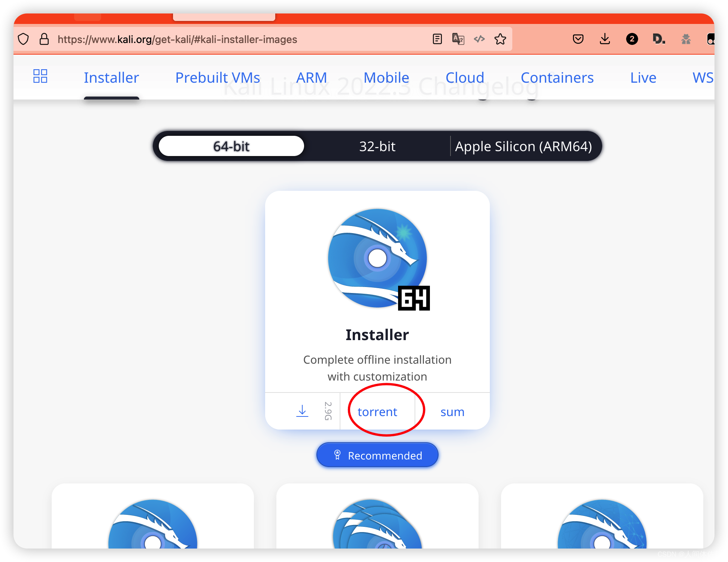
Task: Click the code brackets icon in address bar
Action: [479, 39]
